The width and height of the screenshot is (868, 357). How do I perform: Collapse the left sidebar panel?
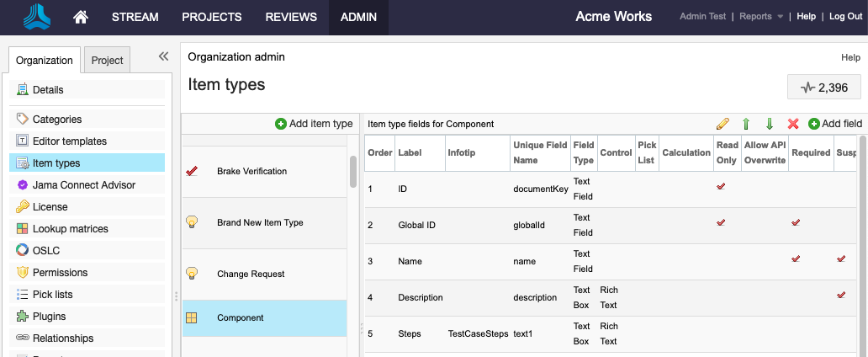(163, 56)
